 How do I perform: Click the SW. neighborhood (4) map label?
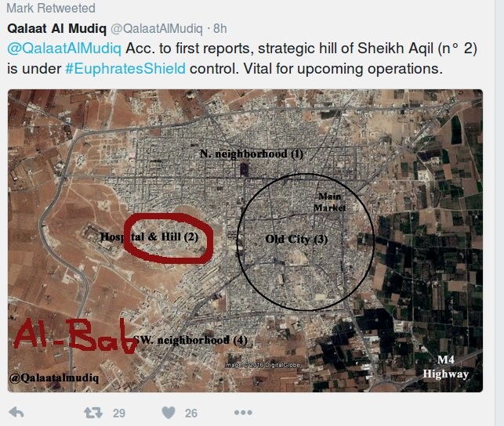tap(190, 340)
